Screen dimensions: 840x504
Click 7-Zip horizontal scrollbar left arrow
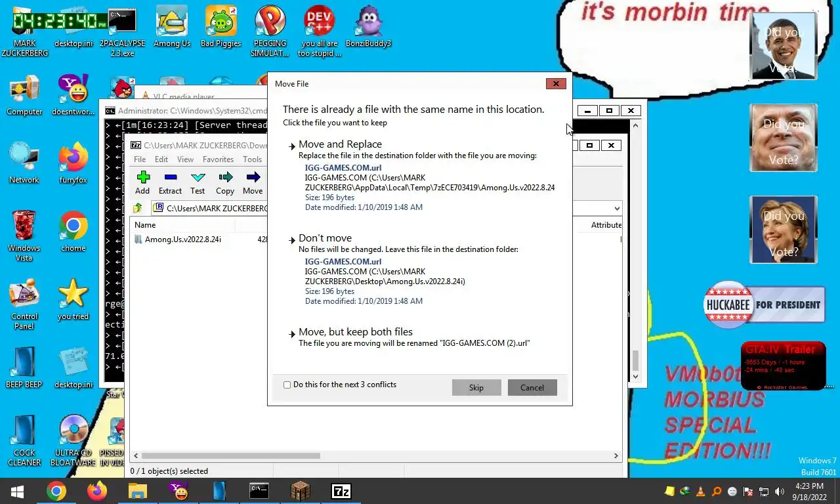(x=136, y=455)
